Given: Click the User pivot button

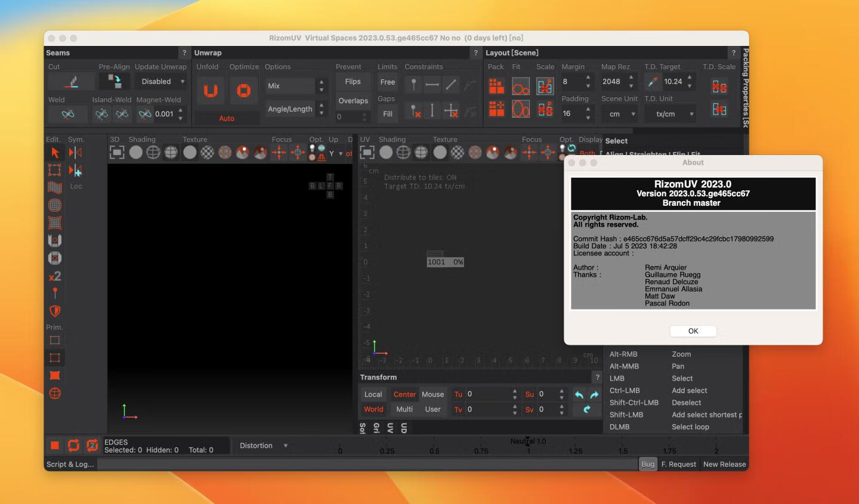Looking at the screenshot, I should [x=433, y=409].
